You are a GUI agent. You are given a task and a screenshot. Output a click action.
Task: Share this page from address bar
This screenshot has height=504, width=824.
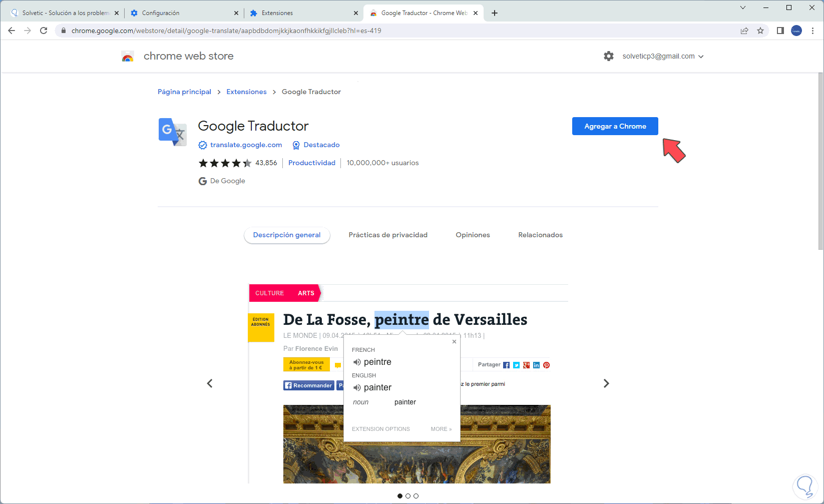click(x=744, y=31)
